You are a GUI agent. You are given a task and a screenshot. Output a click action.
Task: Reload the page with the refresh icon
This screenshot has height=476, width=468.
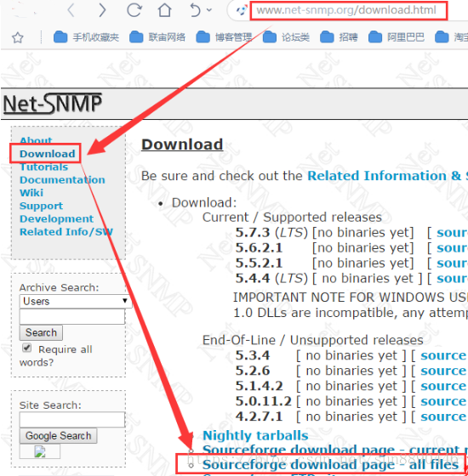(134, 10)
